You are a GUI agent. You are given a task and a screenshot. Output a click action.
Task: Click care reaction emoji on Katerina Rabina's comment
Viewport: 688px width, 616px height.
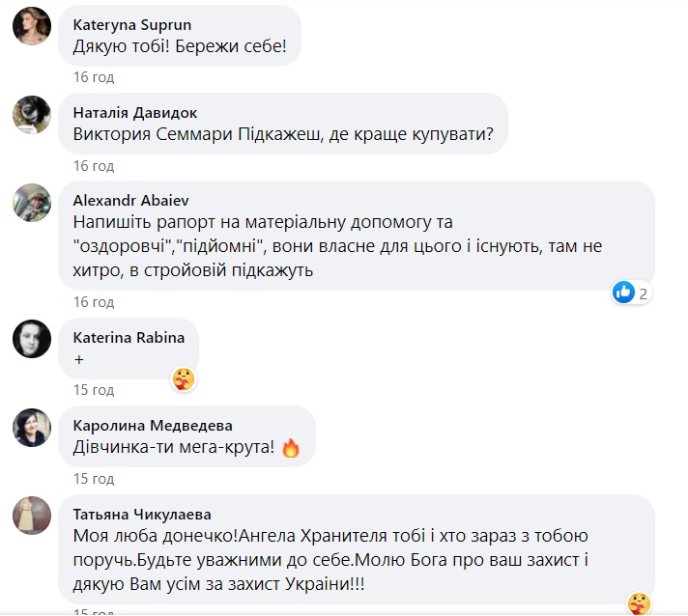184,379
